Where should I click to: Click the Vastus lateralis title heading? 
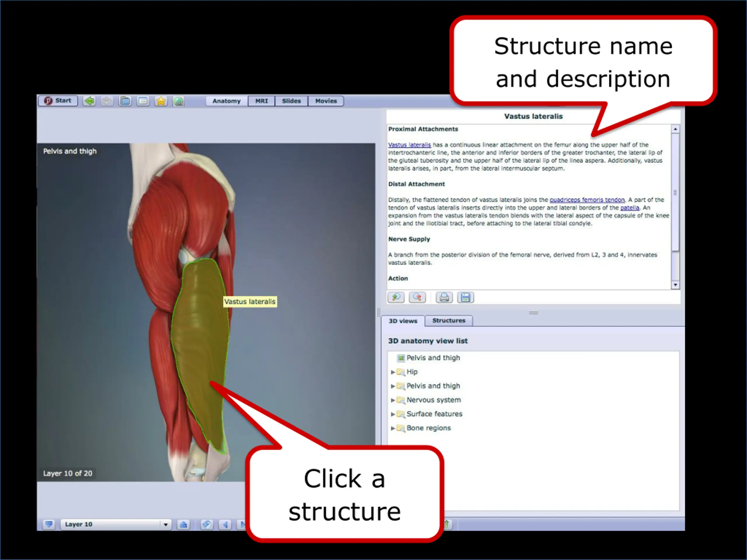pos(533,116)
